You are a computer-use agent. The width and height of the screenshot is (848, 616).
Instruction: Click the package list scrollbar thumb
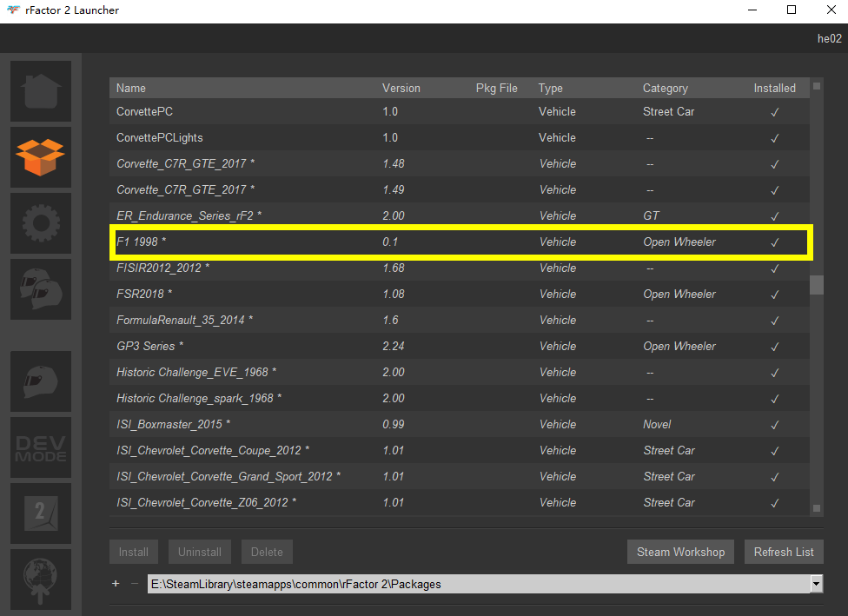pyautogui.click(x=817, y=285)
